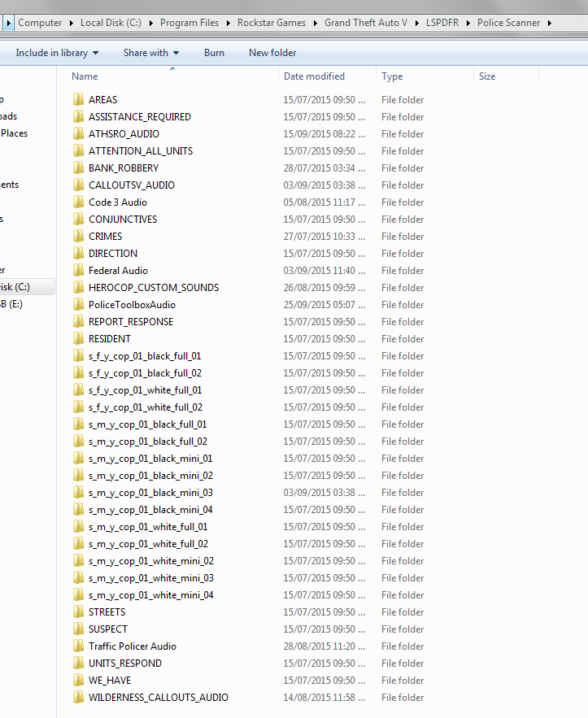Viewport: 588px width, 718px height.
Task: Select the ASSISTANCE_REQUIRED folder icon
Action: click(78, 116)
